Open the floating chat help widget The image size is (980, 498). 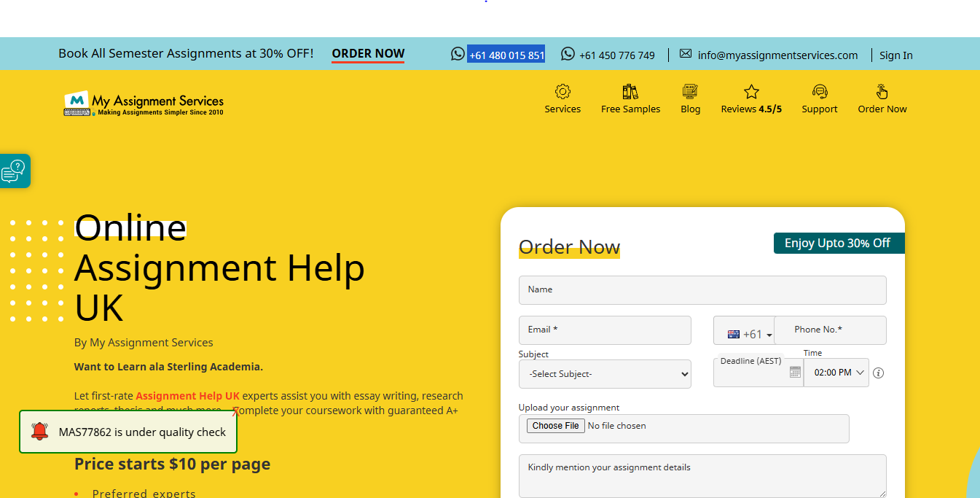(x=14, y=171)
